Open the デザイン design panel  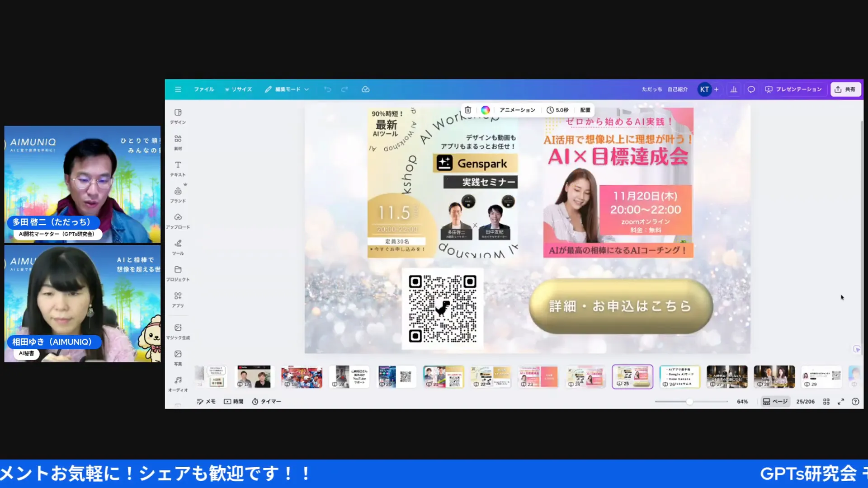178,116
